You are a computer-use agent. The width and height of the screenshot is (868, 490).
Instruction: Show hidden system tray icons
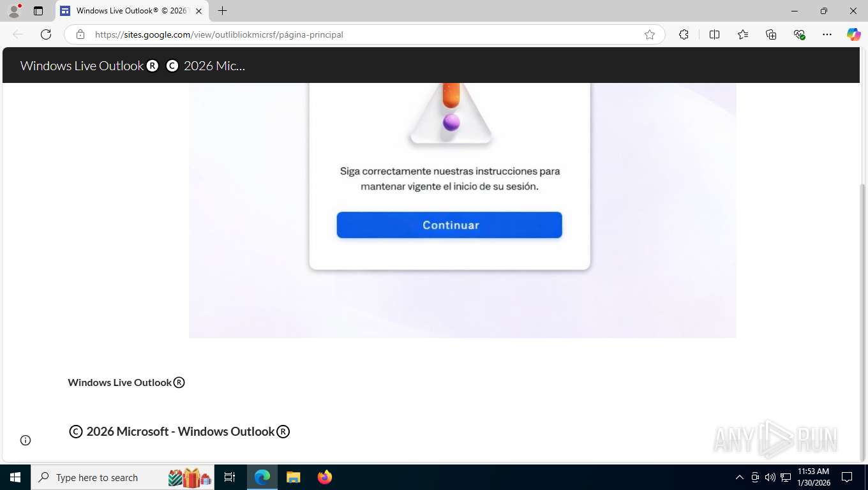click(x=740, y=477)
